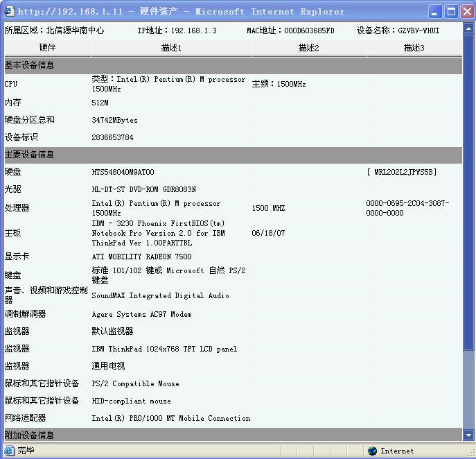Click the 34742MBytes value
This screenshot has width=476, height=459.
[x=115, y=120]
